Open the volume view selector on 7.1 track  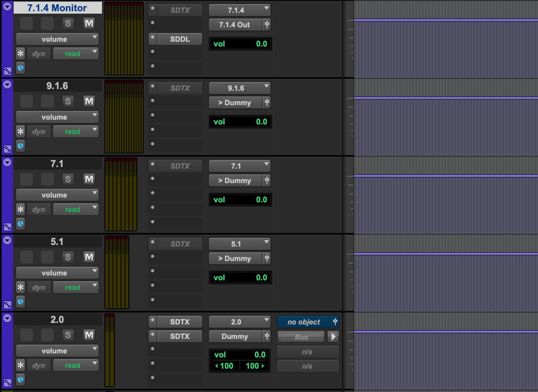[57, 195]
